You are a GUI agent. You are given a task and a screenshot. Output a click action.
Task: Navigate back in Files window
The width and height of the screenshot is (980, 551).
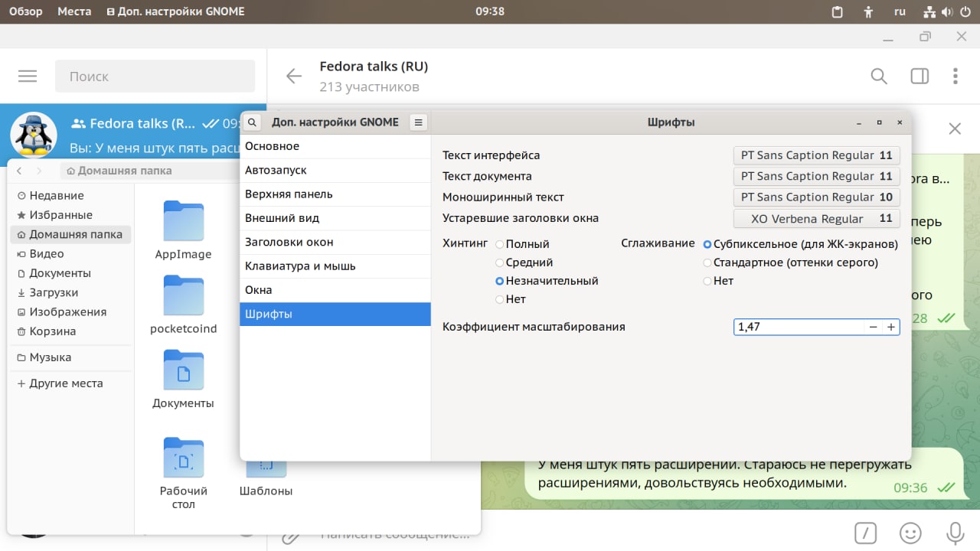tap(19, 171)
